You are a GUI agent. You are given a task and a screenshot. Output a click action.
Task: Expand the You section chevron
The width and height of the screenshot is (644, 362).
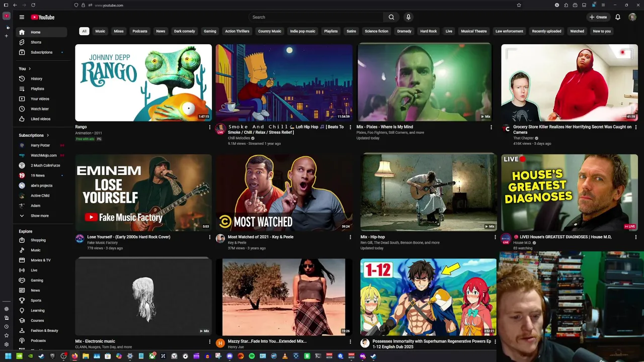pyautogui.click(x=30, y=68)
